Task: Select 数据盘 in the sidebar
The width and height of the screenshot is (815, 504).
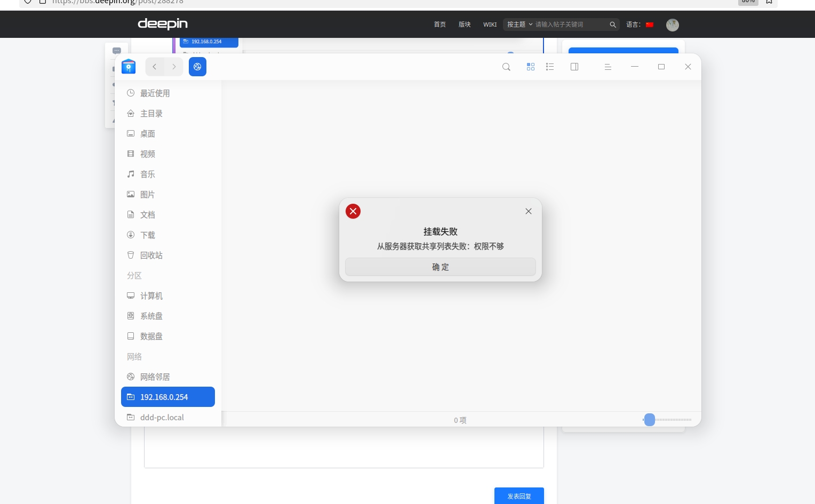Action: tap(168, 337)
